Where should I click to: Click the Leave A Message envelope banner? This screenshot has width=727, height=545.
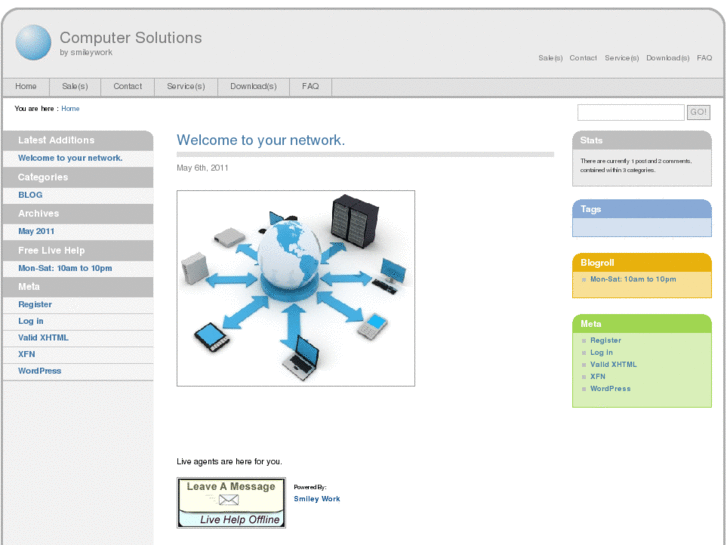(231, 503)
